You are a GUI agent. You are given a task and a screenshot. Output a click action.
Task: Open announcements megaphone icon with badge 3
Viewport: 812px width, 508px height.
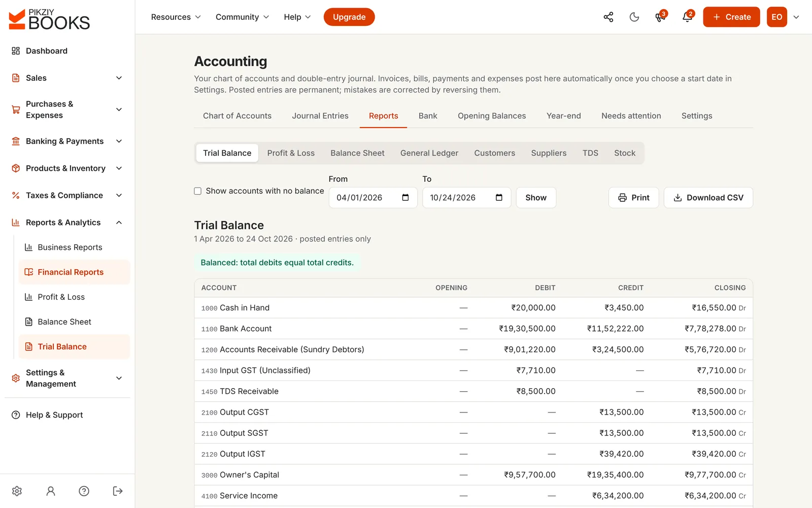click(x=660, y=17)
